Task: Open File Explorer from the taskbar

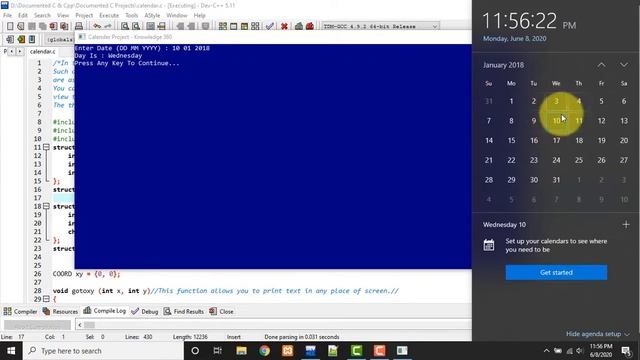Action: (241, 351)
